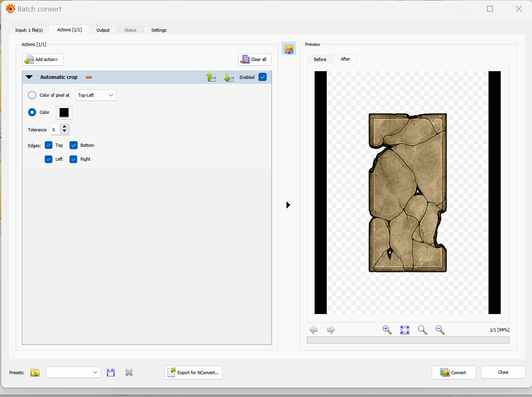Remove the Automatic crop action via red minus
This screenshot has width=532, height=397.
tap(89, 77)
